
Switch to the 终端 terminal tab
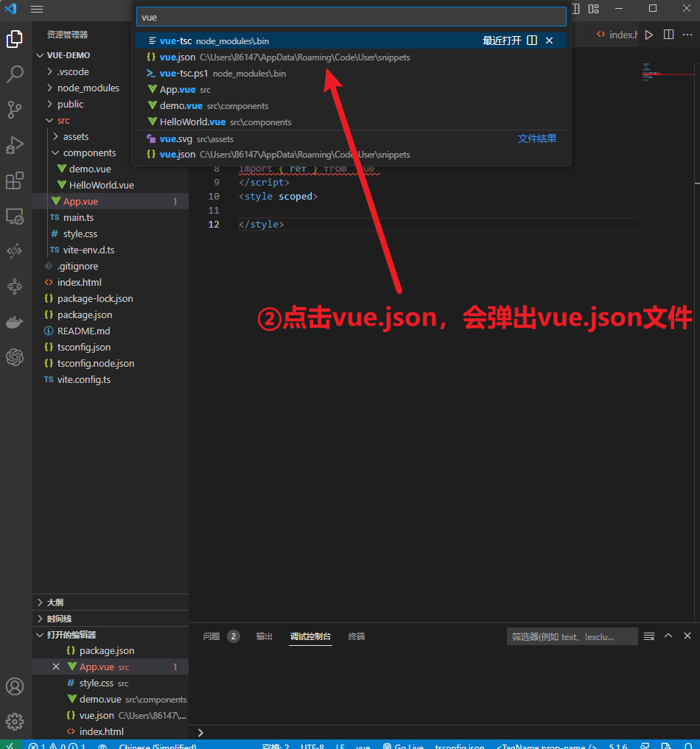(x=357, y=636)
